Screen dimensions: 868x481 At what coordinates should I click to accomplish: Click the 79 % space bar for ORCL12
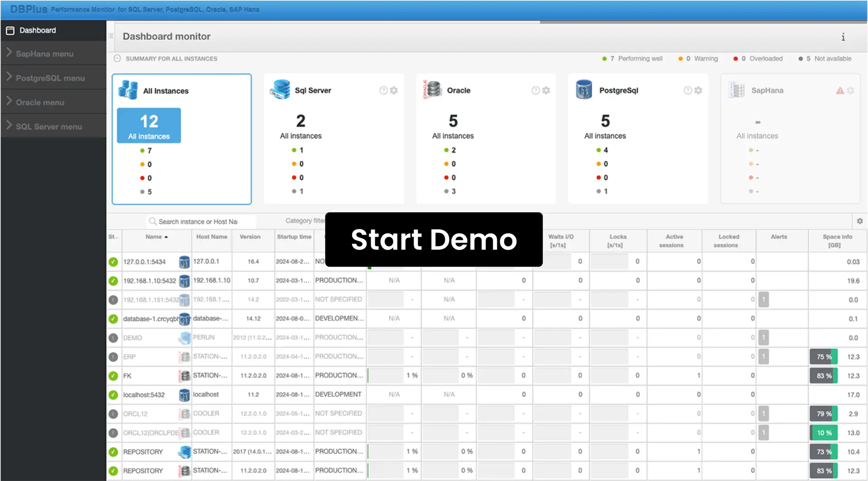[x=824, y=414]
